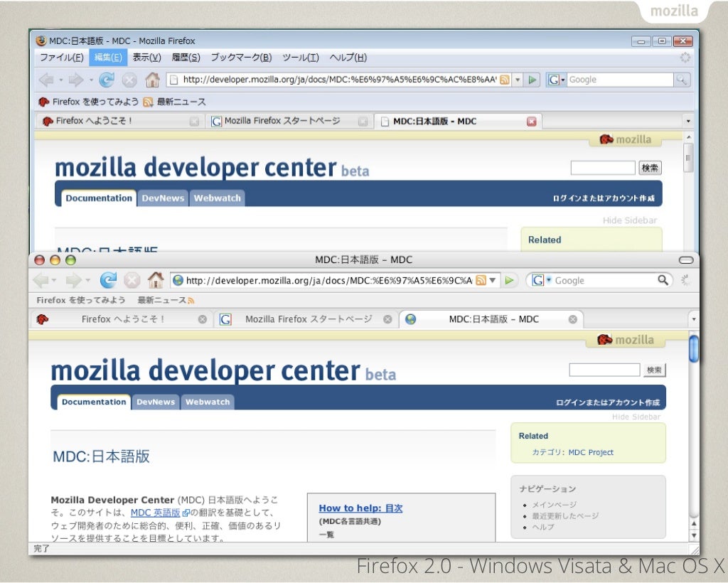Screen dimensions: 728x583
Task: Open Forward history dropdown in Windows Firefox
Action: point(91,80)
